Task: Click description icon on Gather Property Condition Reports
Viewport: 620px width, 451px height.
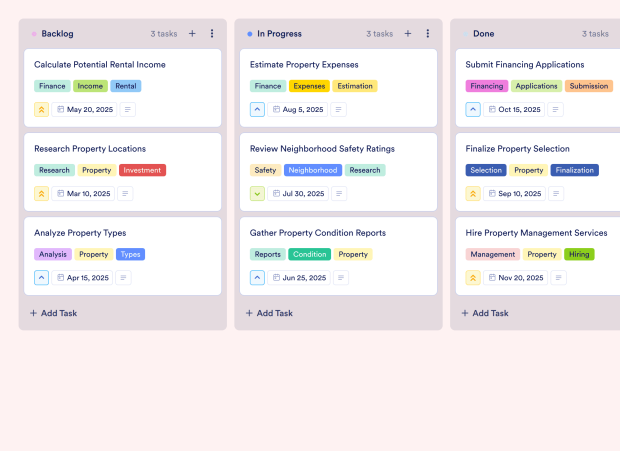Action: point(344,278)
